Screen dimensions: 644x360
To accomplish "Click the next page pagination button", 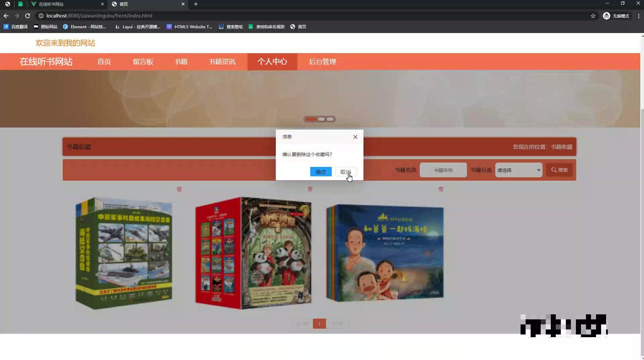I will click(x=337, y=324).
